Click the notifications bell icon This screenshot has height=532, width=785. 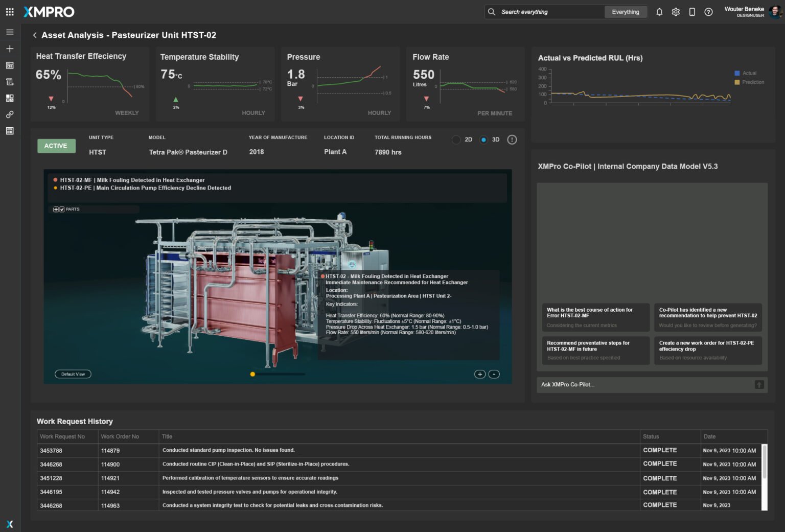[x=659, y=12]
